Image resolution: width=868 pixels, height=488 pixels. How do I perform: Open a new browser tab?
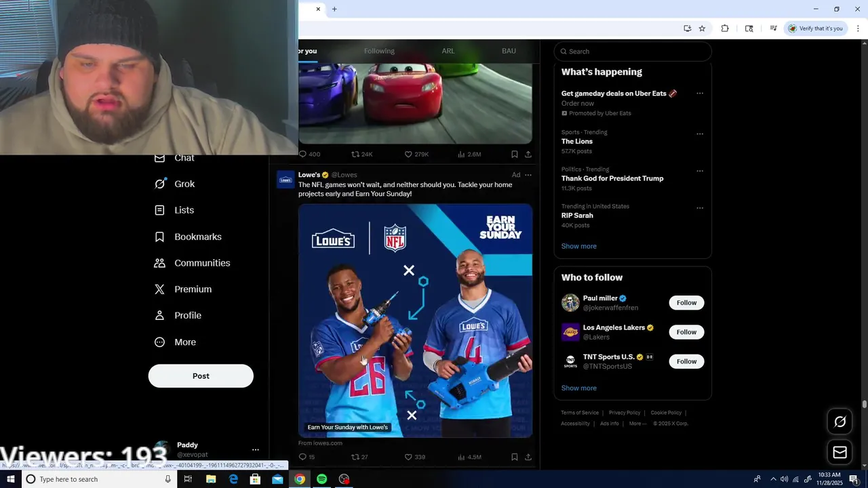334,9
